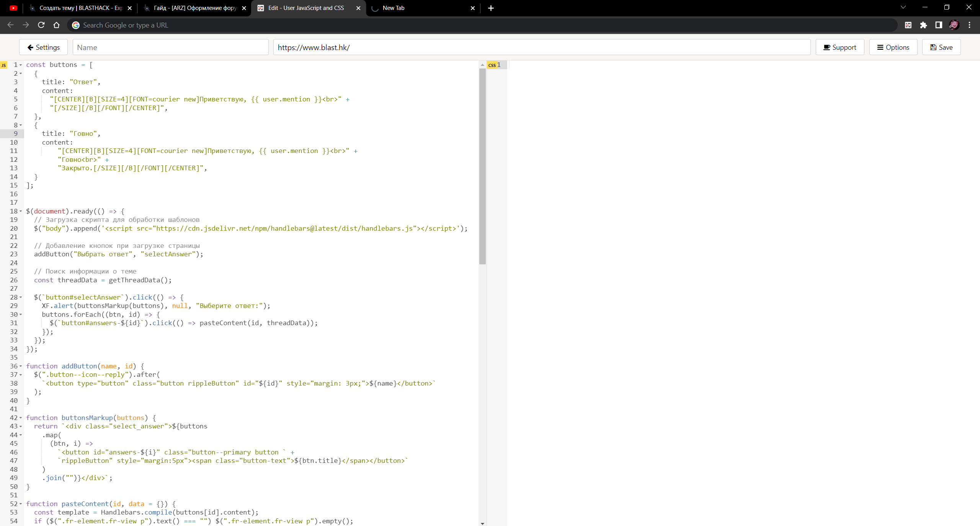Collapse the return fold at line 43
This screenshot has width=980, height=526.
point(21,427)
